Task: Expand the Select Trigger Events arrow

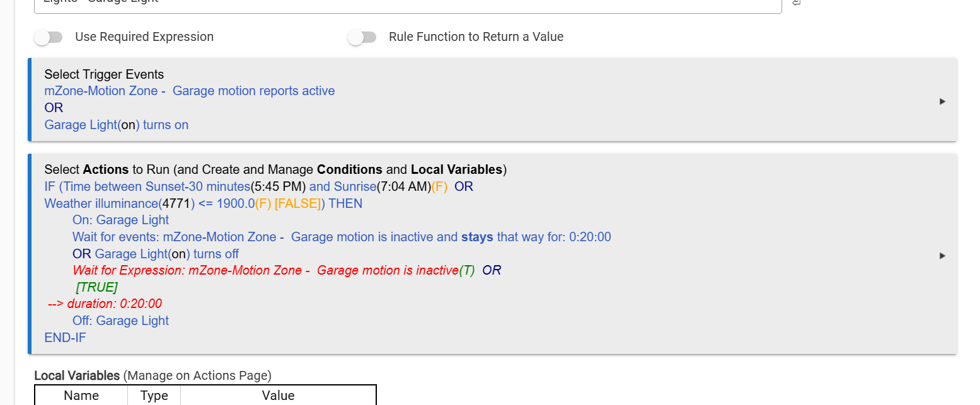Action: (x=942, y=101)
